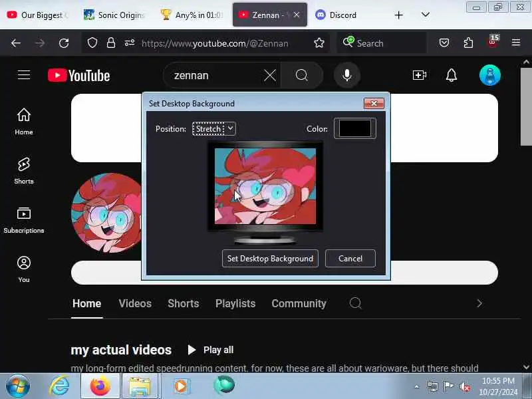This screenshot has width=532, height=399.
Task: Open Subscriptions in YouTube sidebar
Action: tap(24, 220)
